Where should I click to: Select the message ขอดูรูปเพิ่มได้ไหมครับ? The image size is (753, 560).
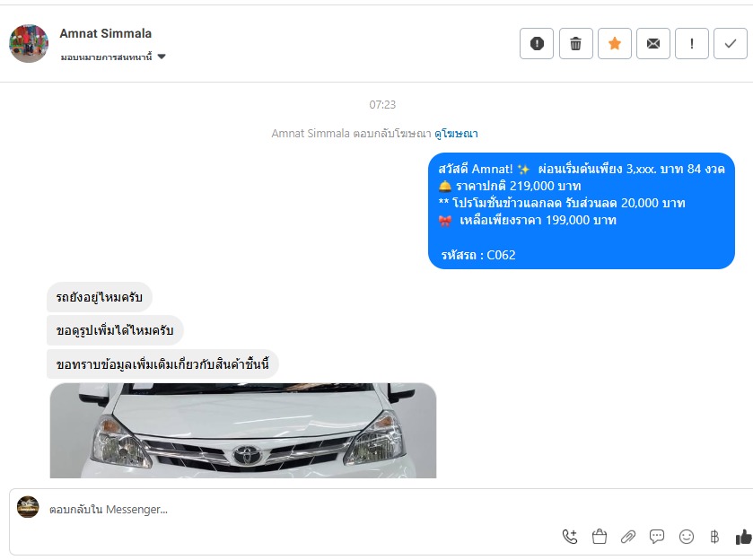[x=115, y=330]
